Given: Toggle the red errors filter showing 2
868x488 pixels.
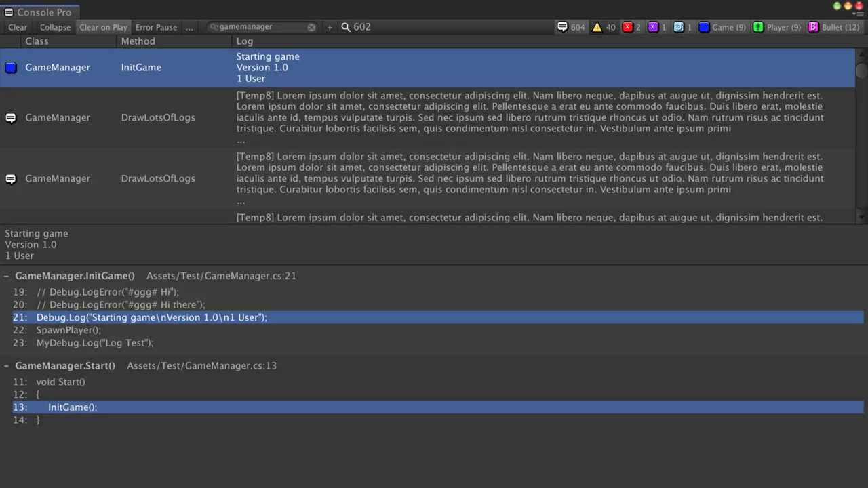Looking at the screenshot, I should pyautogui.click(x=631, y=27).
